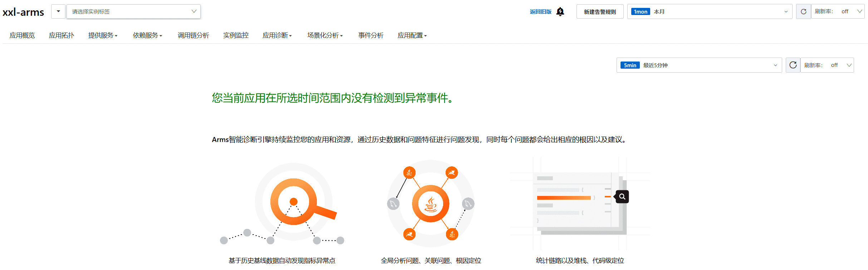
Task: Click the 返回旧版 link
Action: tap(540, 12)
